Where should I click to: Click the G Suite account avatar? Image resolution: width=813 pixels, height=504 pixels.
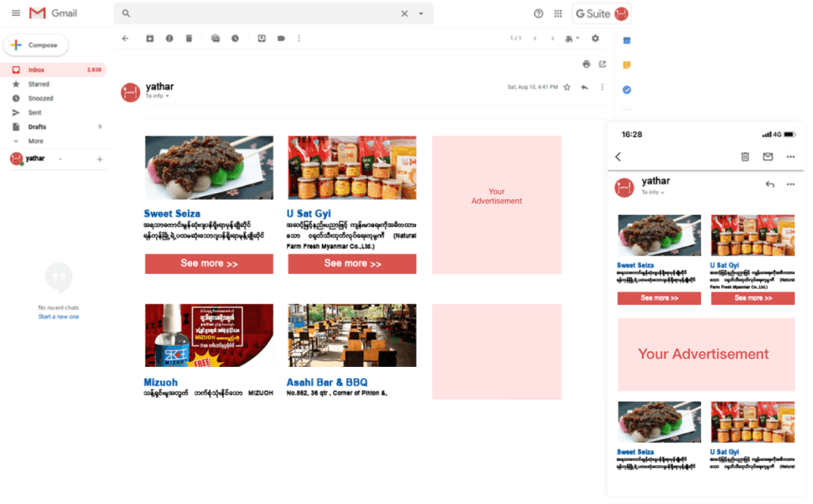(x=621, y=13)
